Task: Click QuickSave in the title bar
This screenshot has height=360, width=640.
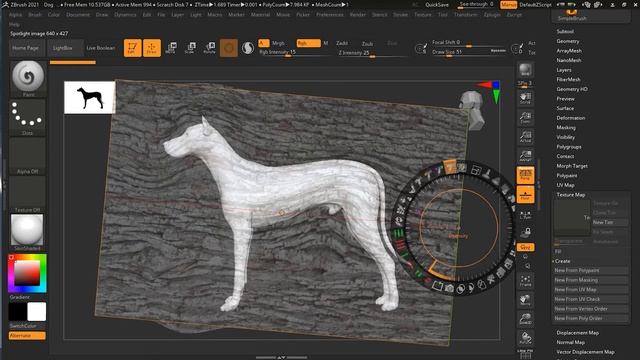Action: (x=437, y=5)
